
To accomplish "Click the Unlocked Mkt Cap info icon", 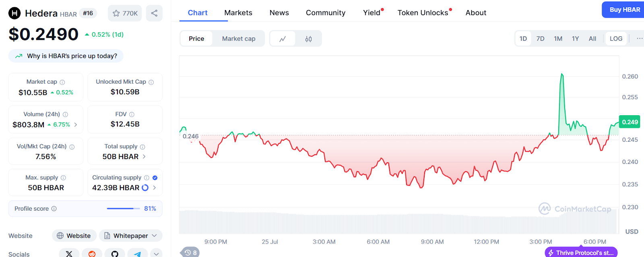I will coord(151,82).
